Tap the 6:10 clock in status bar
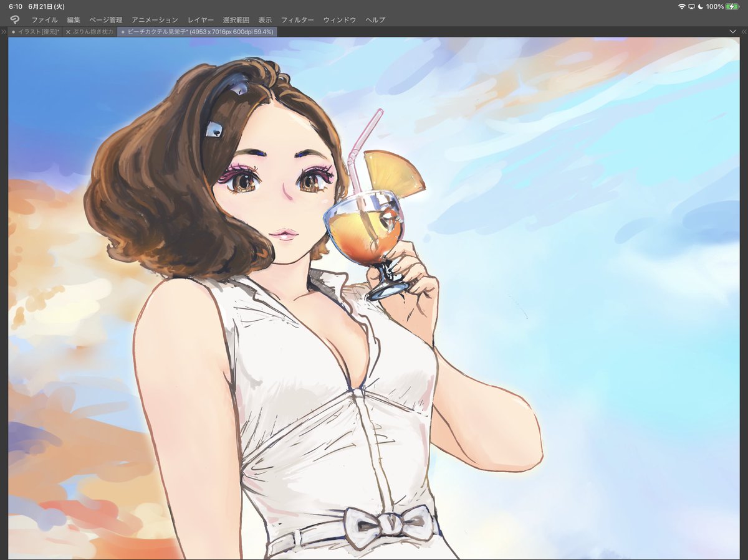748x560 pixels. (x=16, y=6)
